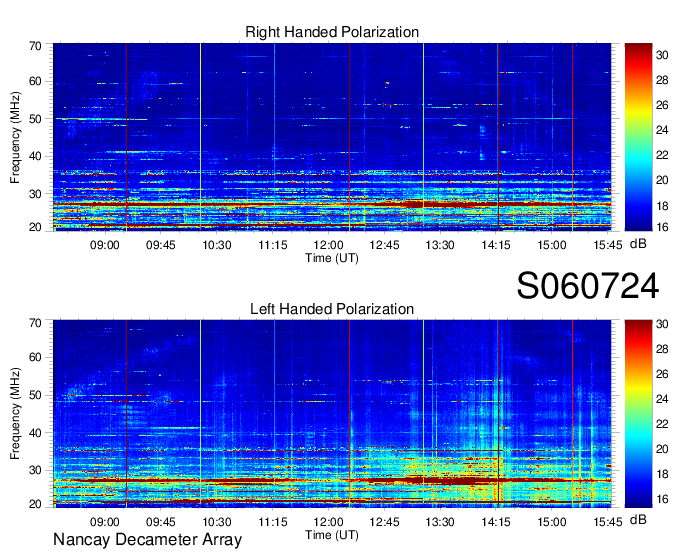Image resolution: width=680 pixels, height=552 pixels.
Task: Click the Right Handed plot's color bar
Action: pos(638,137)
